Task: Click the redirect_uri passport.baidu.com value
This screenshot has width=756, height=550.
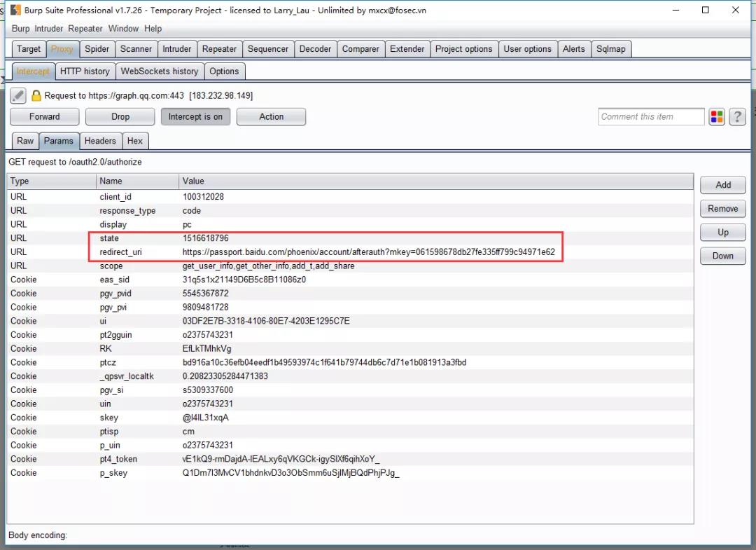Action: [x=368, y=252]
